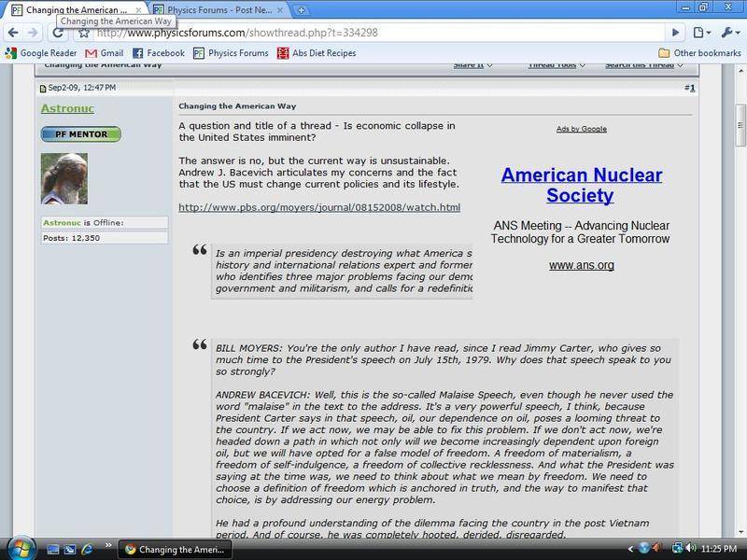Switch to the Physics Forums - Post Ne... tab

pos(219,10)
